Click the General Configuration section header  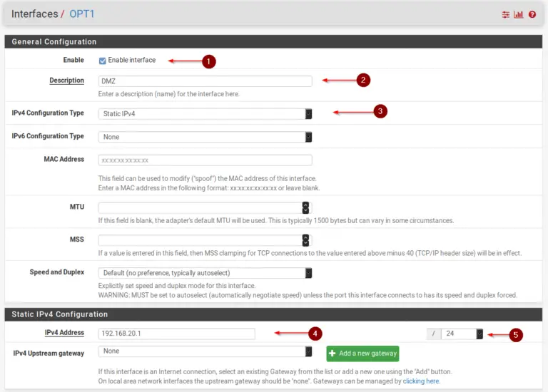[x=273, y=41]
